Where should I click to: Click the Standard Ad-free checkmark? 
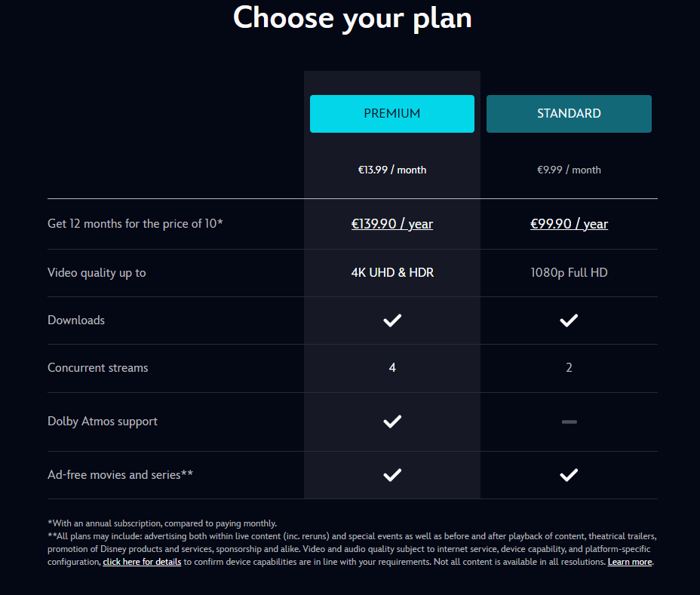pos(569,475)
